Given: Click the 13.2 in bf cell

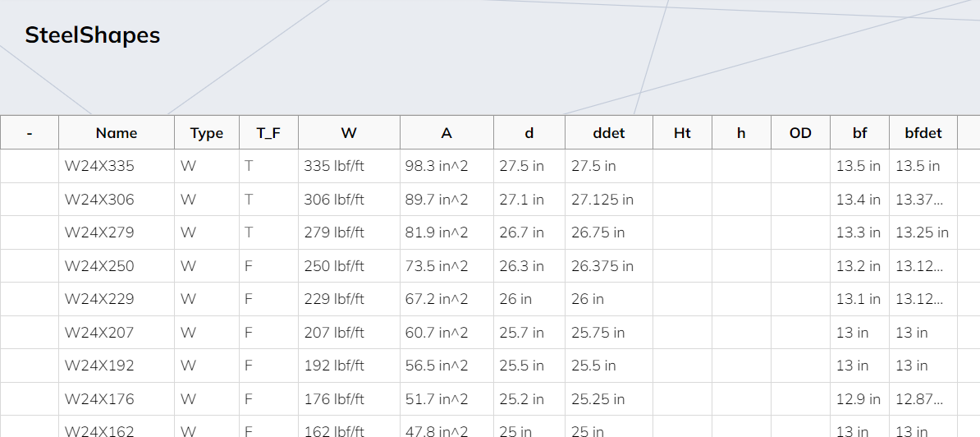Looking at the screenshot, I should tap(860, 265).
